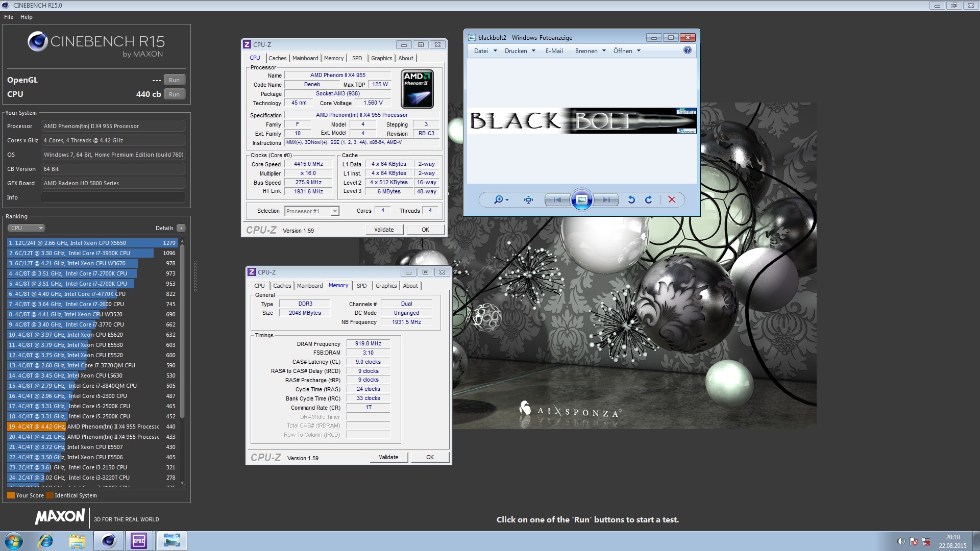This screenshot has height=551, width=980.
Task: Open the Help menu in Cinebench
Action: tap(27, 17)
